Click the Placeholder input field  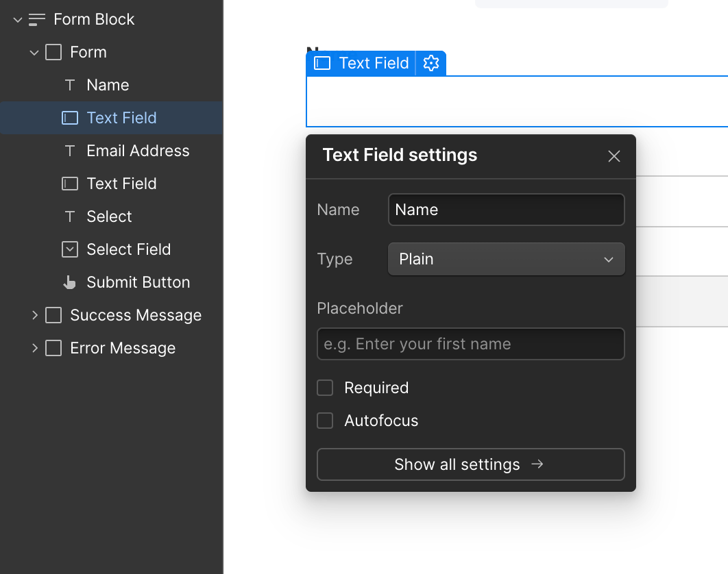pos(470,344)
